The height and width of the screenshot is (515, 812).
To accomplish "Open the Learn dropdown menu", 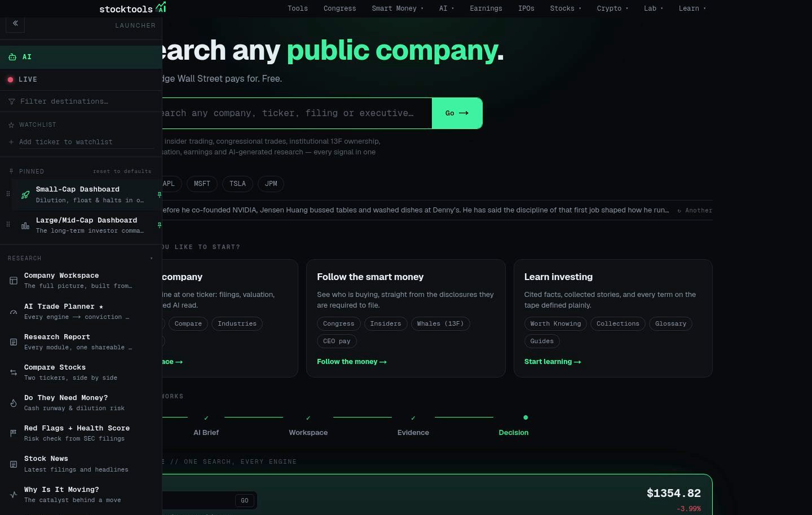I will [x=692, y=8].
